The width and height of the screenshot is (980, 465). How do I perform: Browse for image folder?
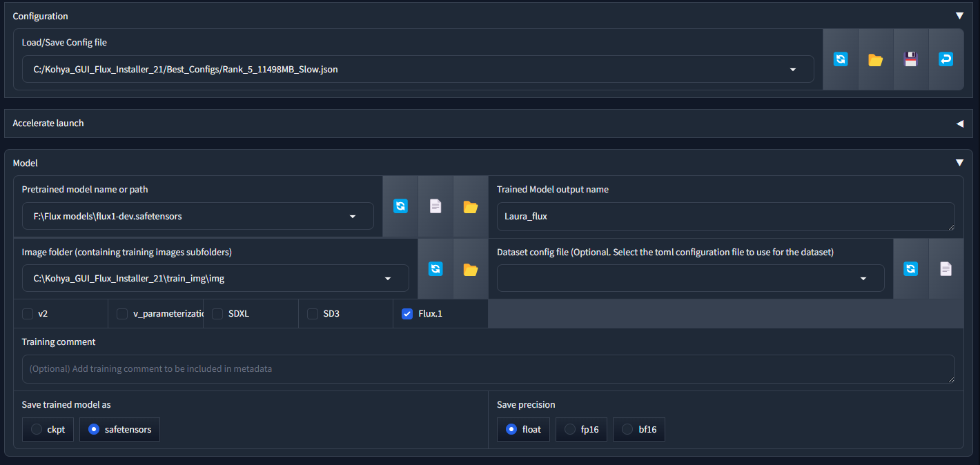click(471, 269)
